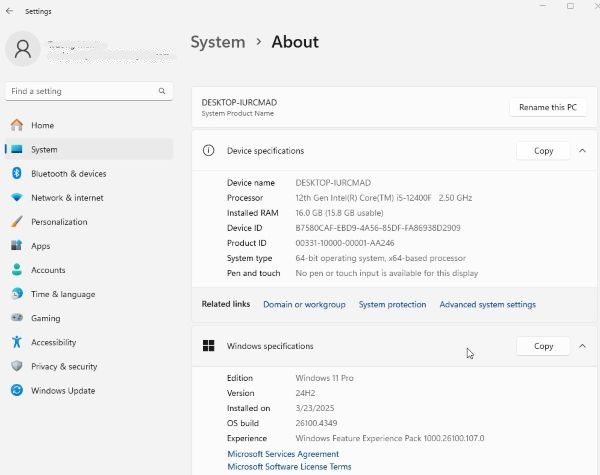The height and width of the screenshot is (475, 600).
Task: Click System in the breadcrumb
Action: coord(218,42)
